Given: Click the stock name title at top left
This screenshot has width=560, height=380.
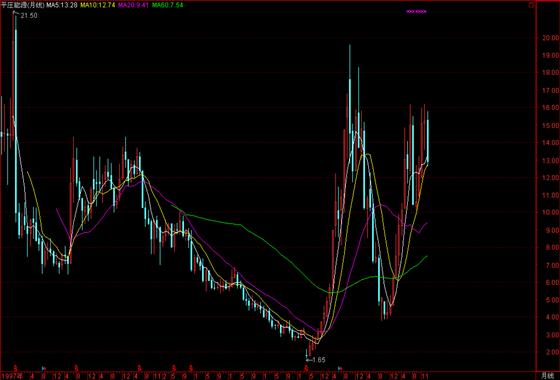Looking at the screenshot, I should pos(23,5).
